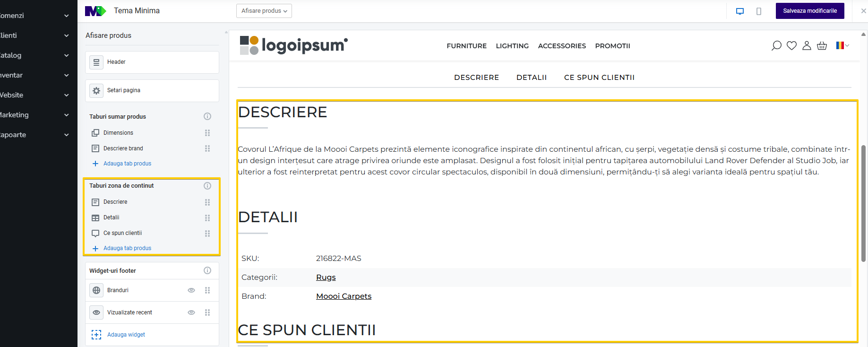
Task: Click the preview vertical scrollbar
Action: 863,203
